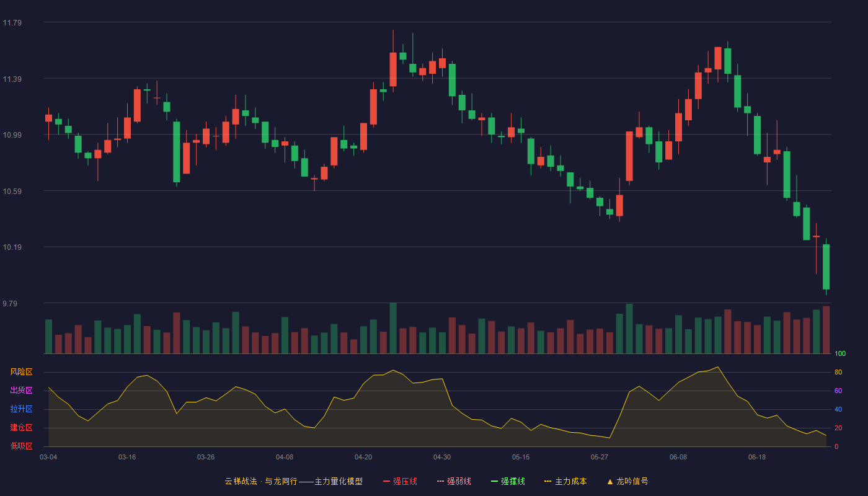Select the 拉升区 zone label
Viewport: 868px width, 496px height.
click(21, 409)
